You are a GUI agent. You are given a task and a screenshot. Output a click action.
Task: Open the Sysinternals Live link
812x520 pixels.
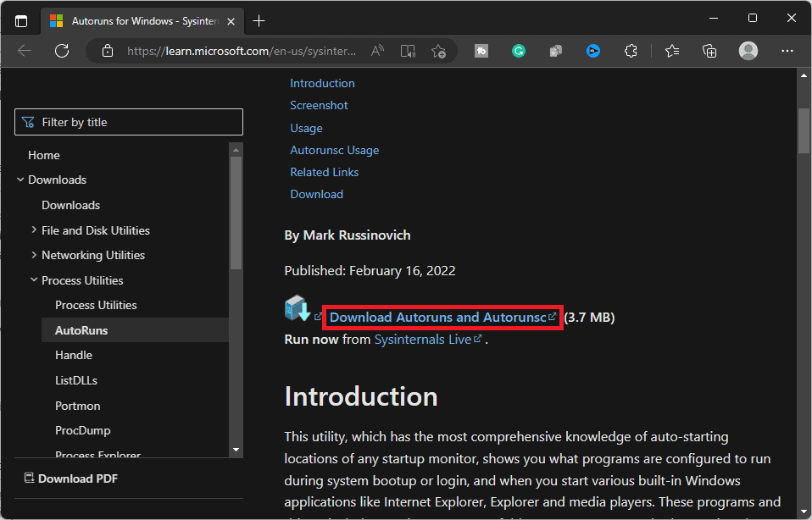tap(423, 339)
